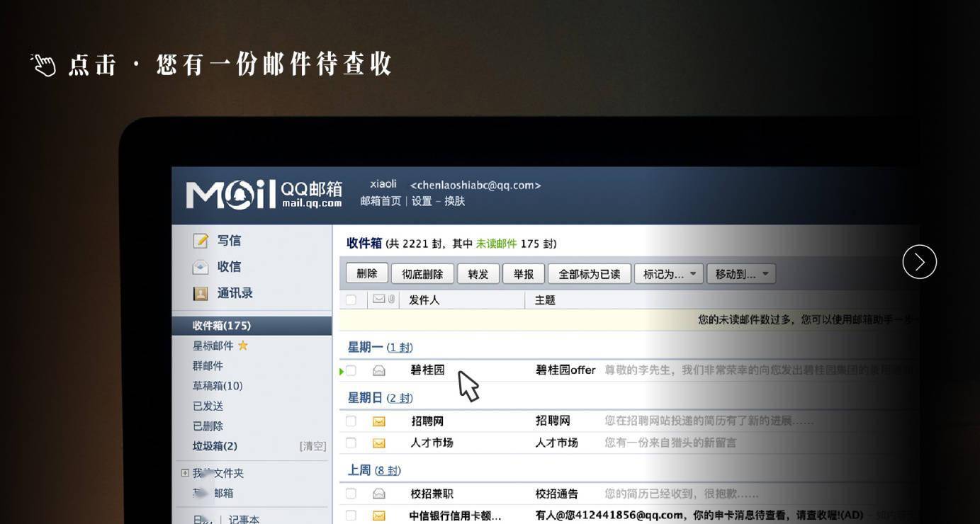Open 垃圾箱(2) folder

[215, 446]
